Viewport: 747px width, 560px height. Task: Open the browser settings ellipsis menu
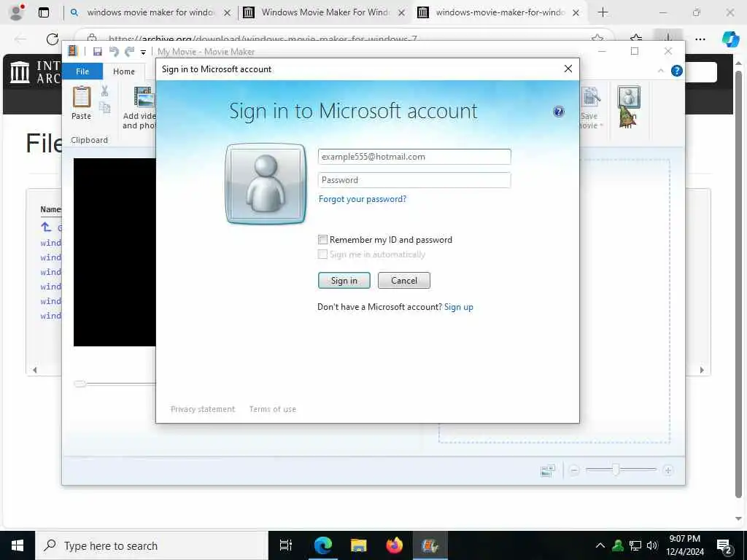click(700, 39)
